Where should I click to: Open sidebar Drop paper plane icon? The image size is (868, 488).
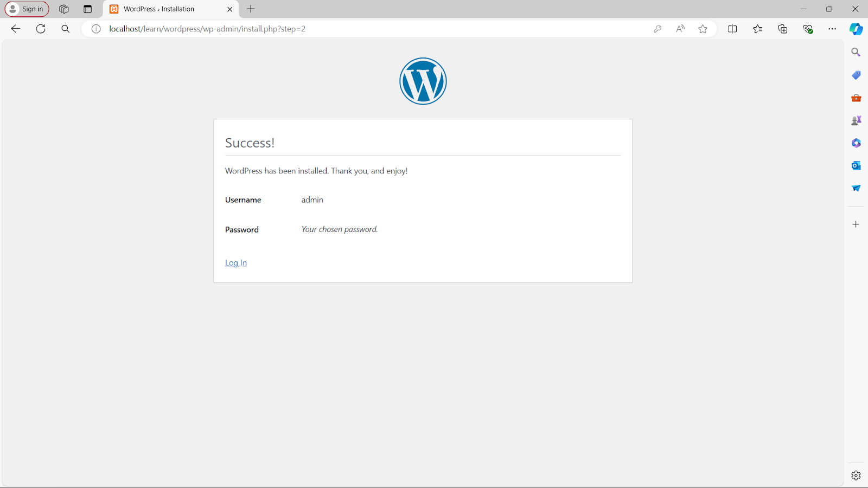[x=856, y=188]
